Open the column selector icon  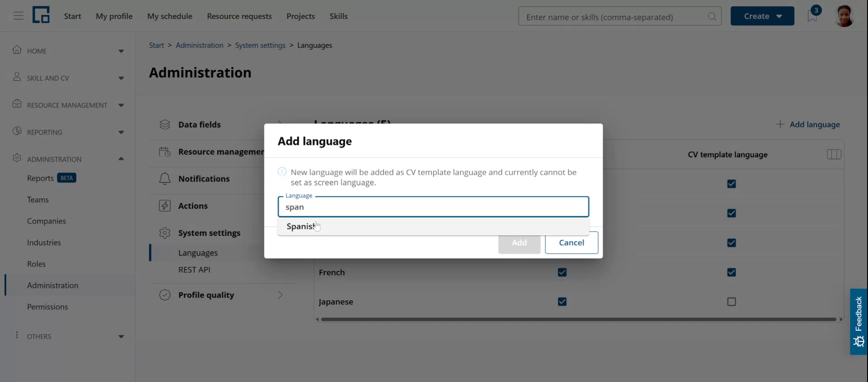(834, 154)
